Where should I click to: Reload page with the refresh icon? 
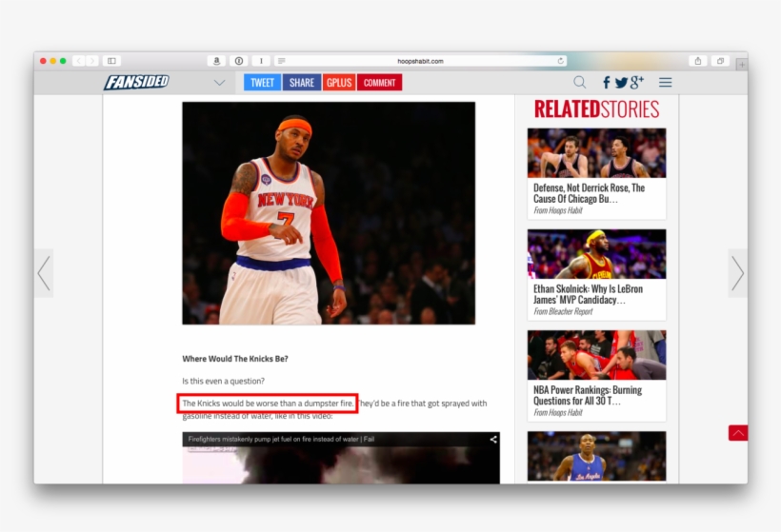pos(560,61)
